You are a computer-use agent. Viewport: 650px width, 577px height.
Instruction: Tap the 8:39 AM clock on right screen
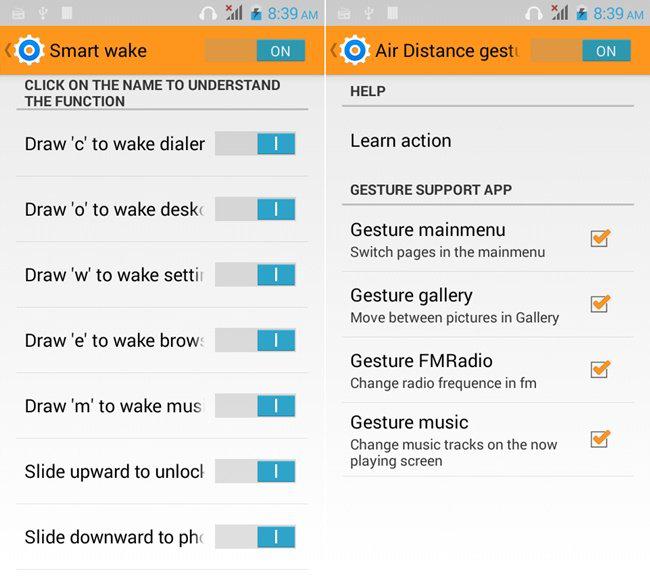click(618, 14)
